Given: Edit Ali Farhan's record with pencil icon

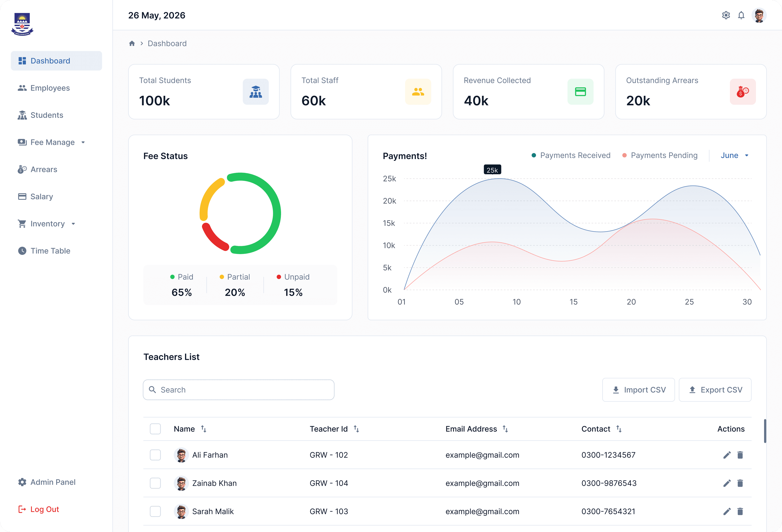Looking at the screenshot, I should click(727, 455).
